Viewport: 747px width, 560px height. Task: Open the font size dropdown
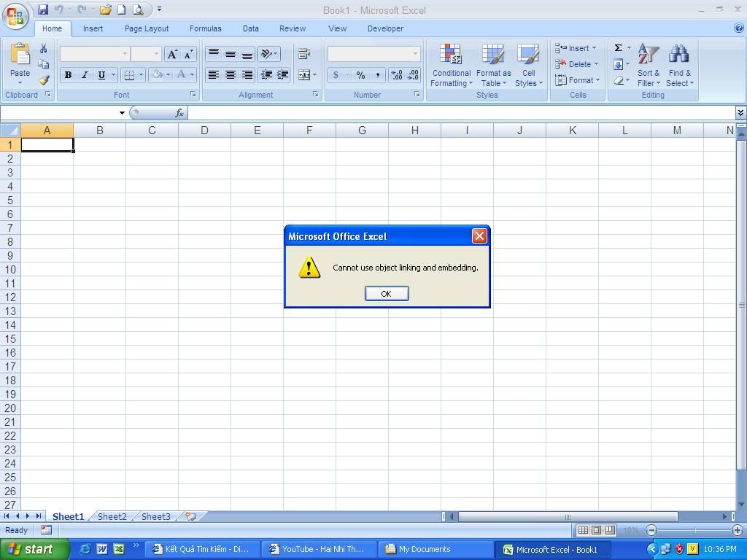(x=156, y=54)
